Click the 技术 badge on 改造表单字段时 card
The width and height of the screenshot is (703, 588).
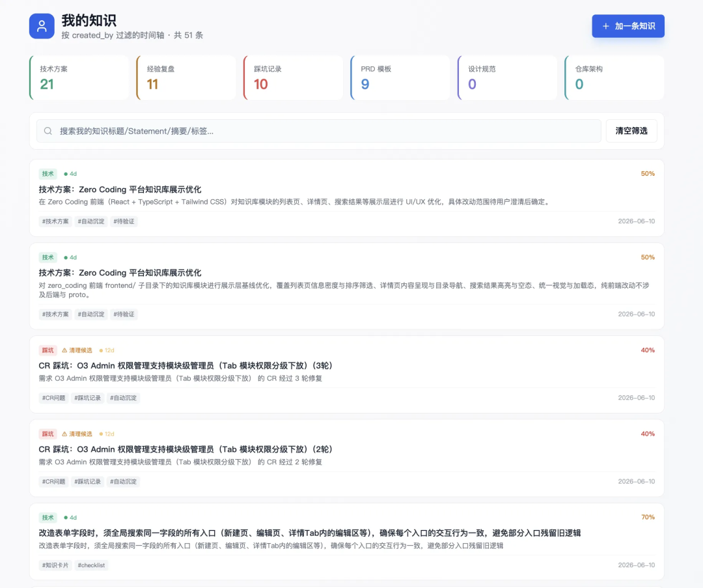[x=48, y=518]
